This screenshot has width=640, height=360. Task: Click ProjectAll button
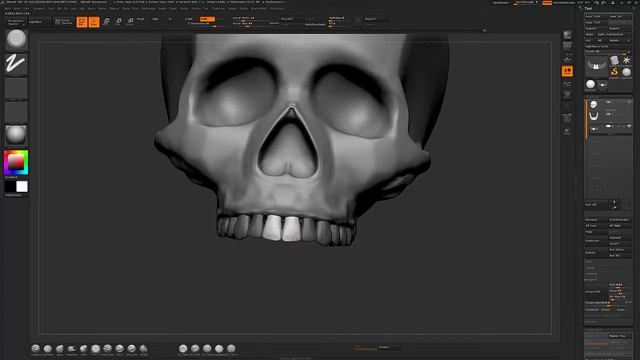click(596, 291)
